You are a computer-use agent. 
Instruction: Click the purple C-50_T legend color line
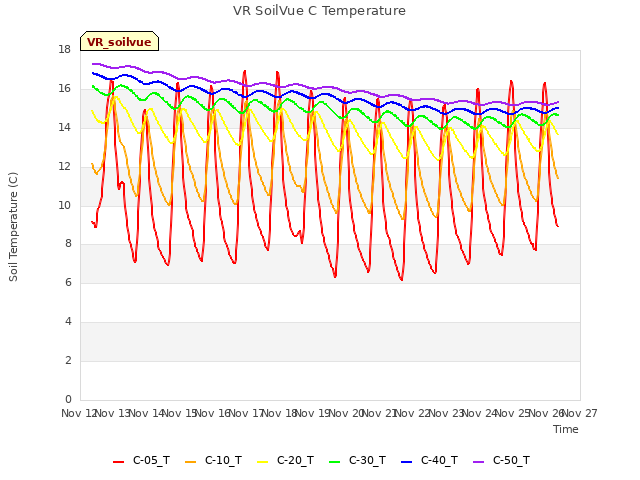click(478, 462)
